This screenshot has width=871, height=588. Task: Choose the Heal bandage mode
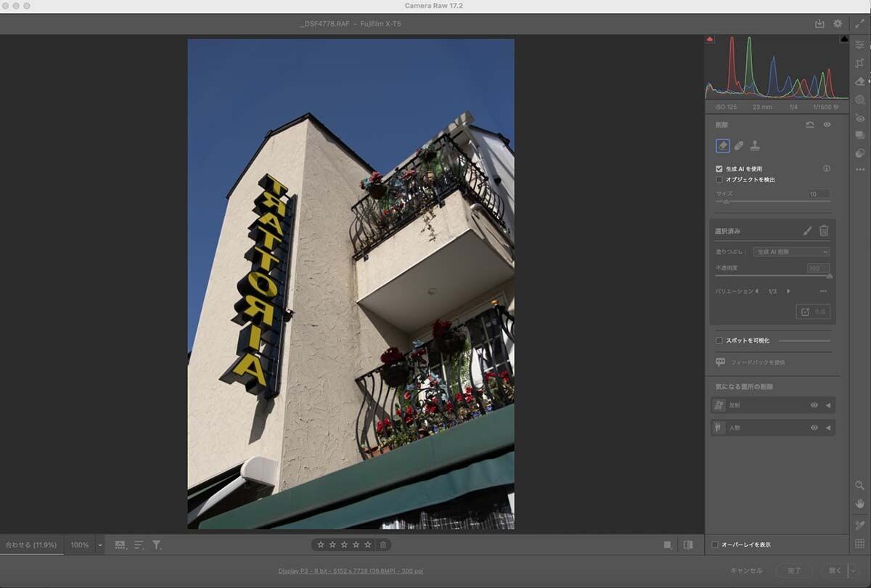pyautogui.click(x=739, y=146)
